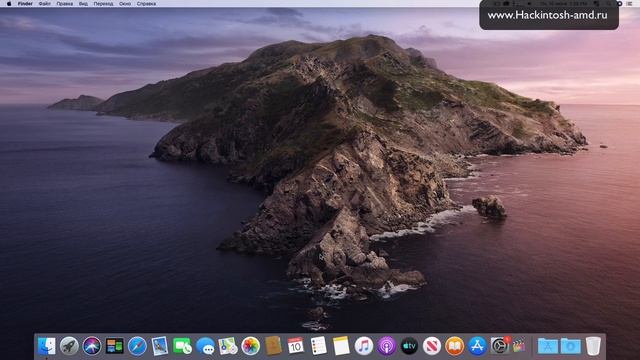
Task: Open the Вид menu
Action: click(83, 4)
